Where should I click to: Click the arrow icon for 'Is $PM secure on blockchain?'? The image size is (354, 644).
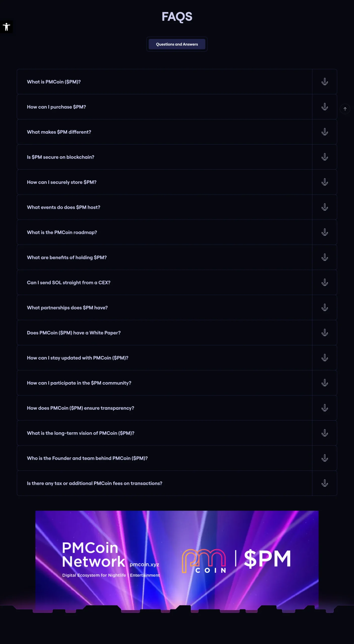point(325,157)
